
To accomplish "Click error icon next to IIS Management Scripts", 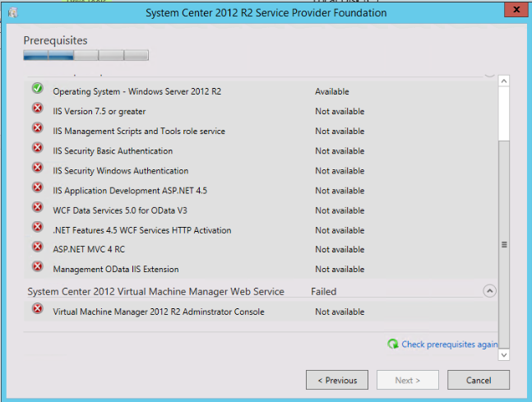I will click(37, 128).
